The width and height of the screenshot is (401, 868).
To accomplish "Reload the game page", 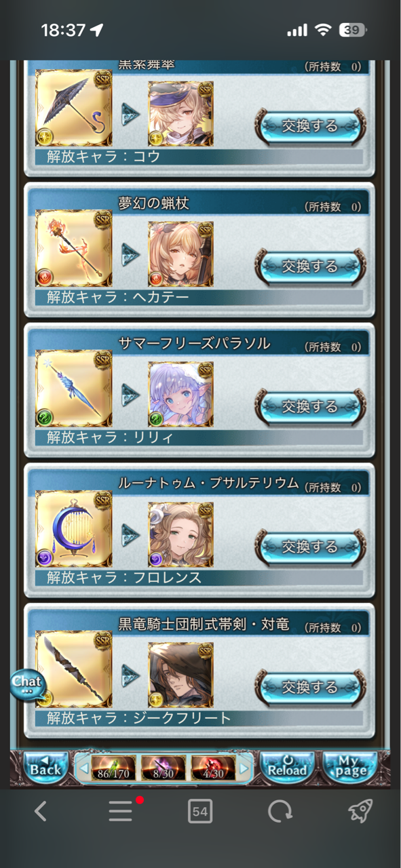I will point(288,768).
